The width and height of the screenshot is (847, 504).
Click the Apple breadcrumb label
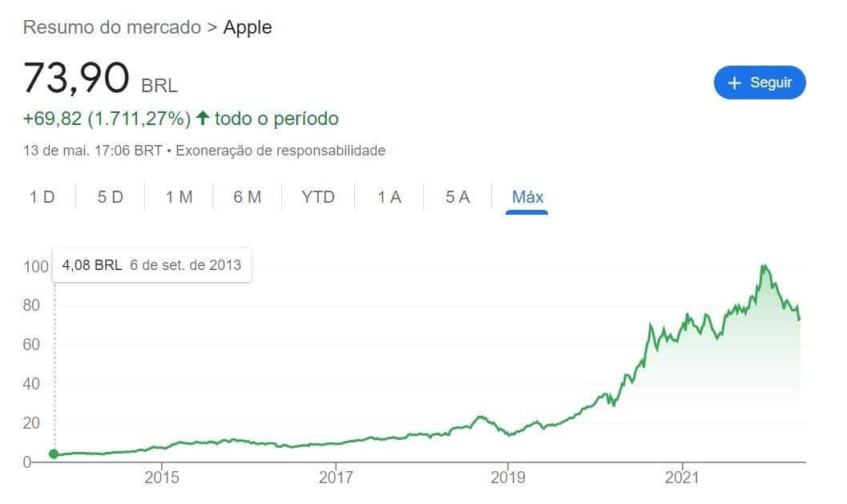(248, 27)
